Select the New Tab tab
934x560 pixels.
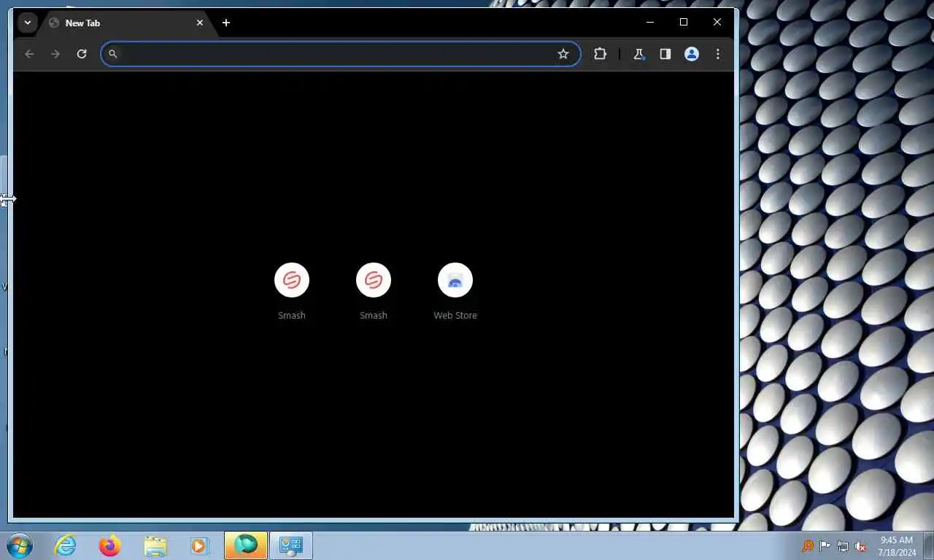(126, 23)
